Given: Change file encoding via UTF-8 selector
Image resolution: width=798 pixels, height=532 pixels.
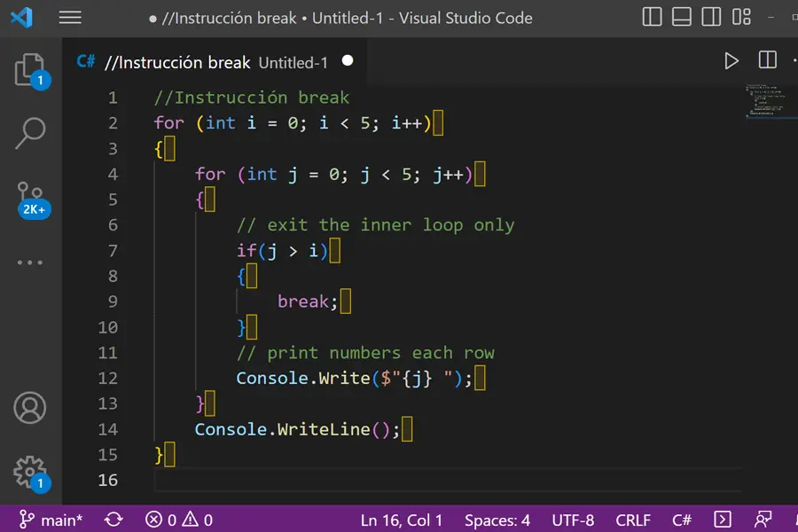Looking at the screenshot, I should pyautogui.click(x=573, y=520).
